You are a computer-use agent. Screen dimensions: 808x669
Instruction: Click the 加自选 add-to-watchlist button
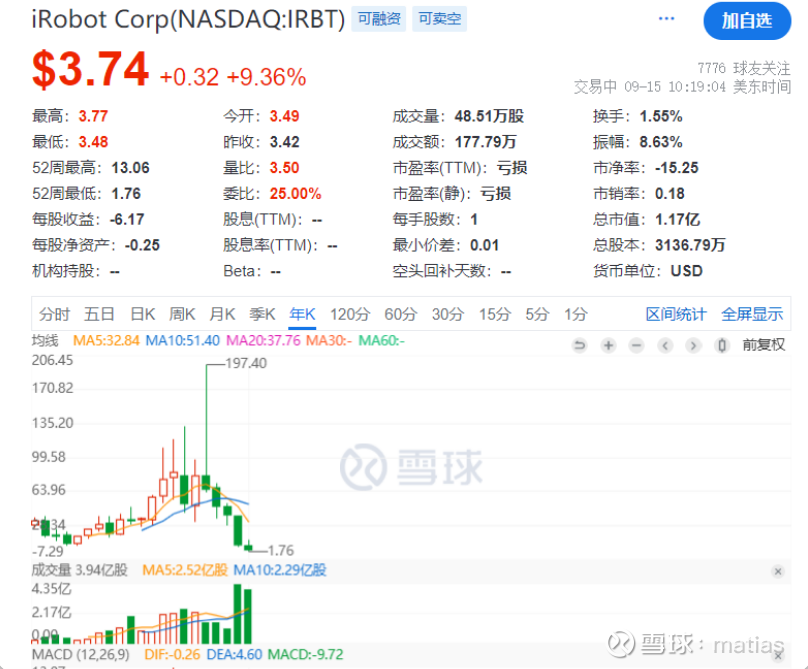(x=747, y=21)
